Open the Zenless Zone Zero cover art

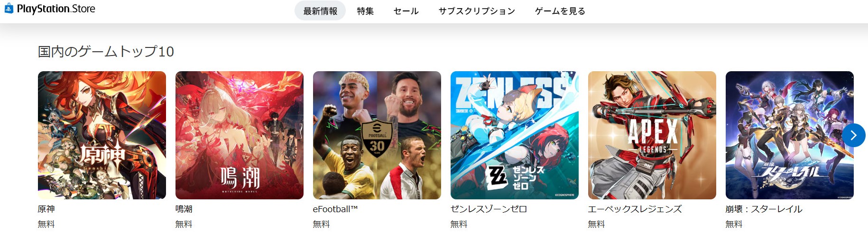(515, 135)
